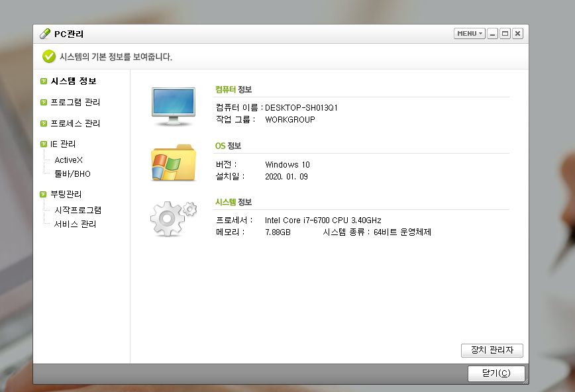Click the green arrow icon beside 부팅관리
This screenshot has width=575, height=392.
pos(43,194)
